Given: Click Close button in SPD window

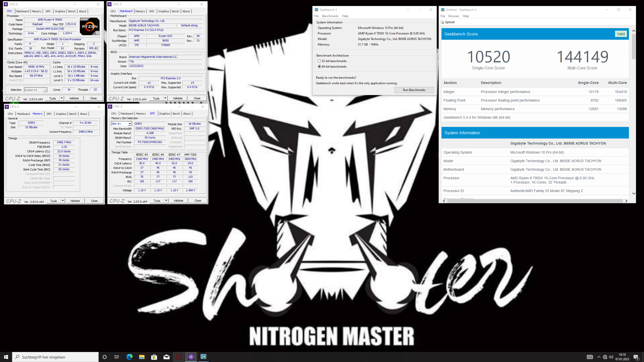Looking at the screenshot, I should coord(198,201).
